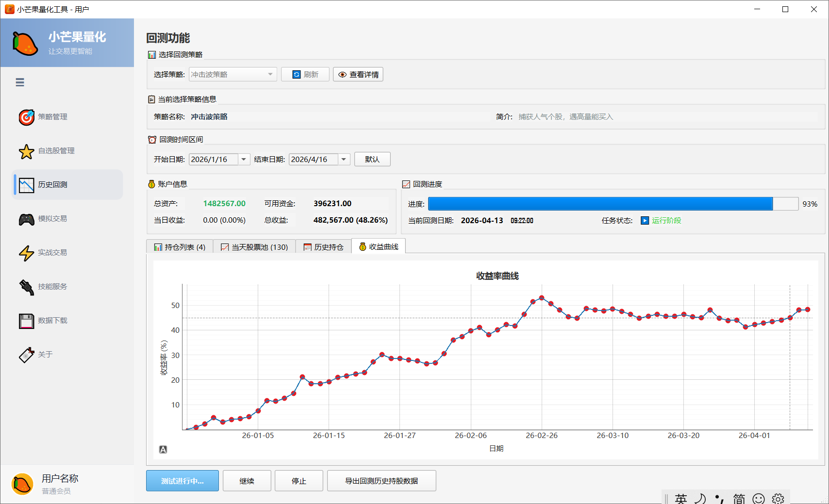
Task: Toggle English/Chinese input via 英 indicator
Action: coord(680,498)
